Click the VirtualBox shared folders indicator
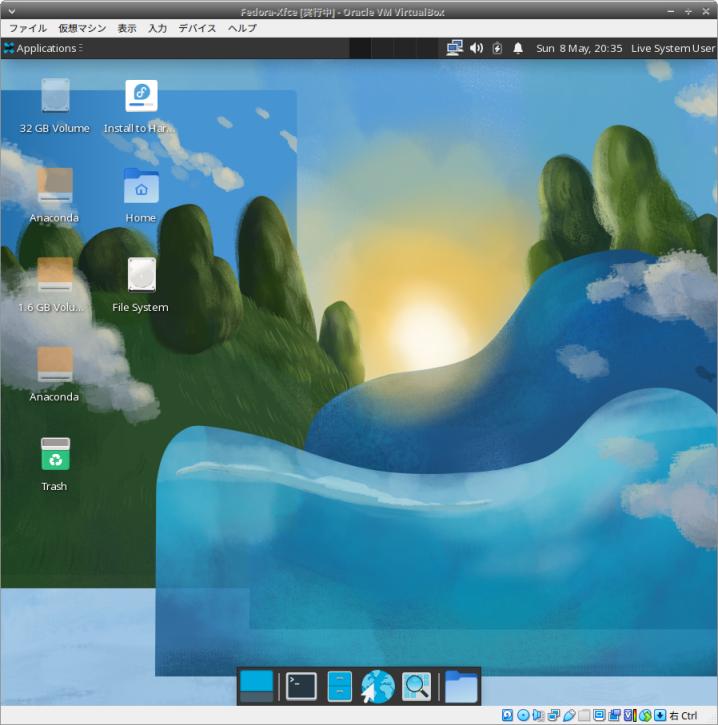The image size is (718, 725). coord(584,715)
